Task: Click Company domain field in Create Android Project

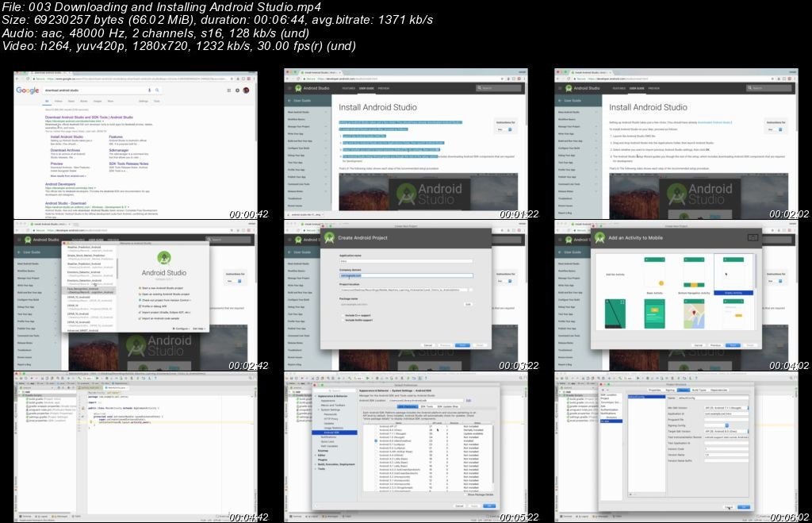Action: point(406,275)
